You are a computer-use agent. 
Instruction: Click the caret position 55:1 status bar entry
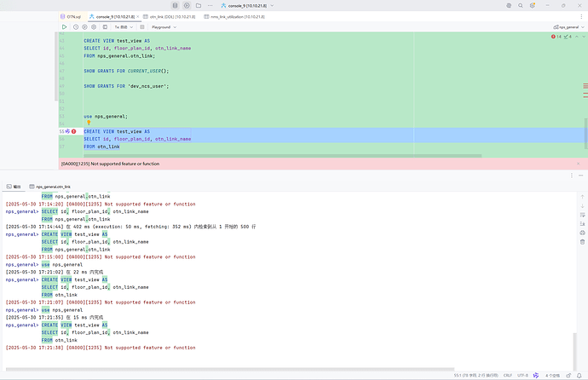(476, 375)
